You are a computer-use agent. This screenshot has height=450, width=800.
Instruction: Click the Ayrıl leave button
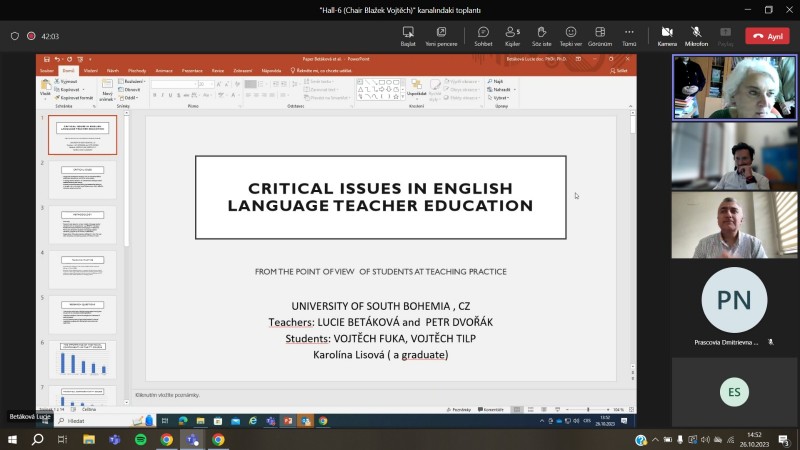768,36
